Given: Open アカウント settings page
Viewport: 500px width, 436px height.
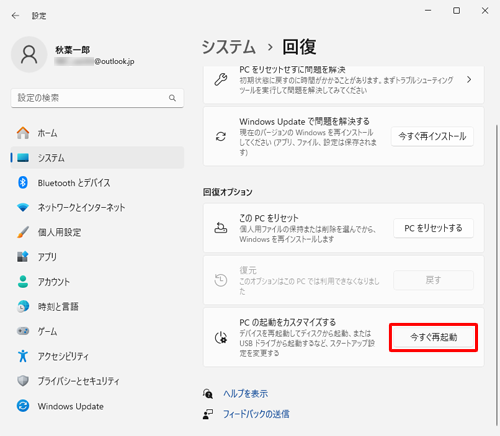Looking at the screenshot, I should [x=97, y=282].
